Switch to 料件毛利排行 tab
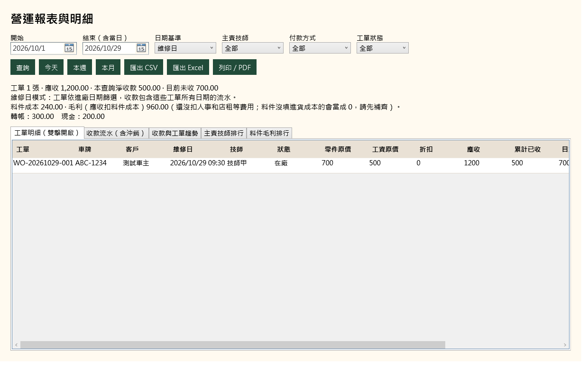This screenshot has width=588, height=379. point(269,133)
